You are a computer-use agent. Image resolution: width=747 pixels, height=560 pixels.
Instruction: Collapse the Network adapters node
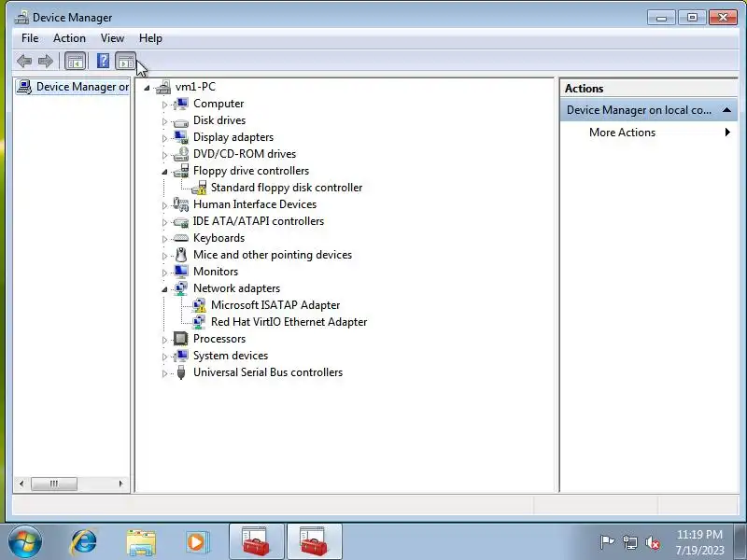pyautogui.click(x=164, y=289)
